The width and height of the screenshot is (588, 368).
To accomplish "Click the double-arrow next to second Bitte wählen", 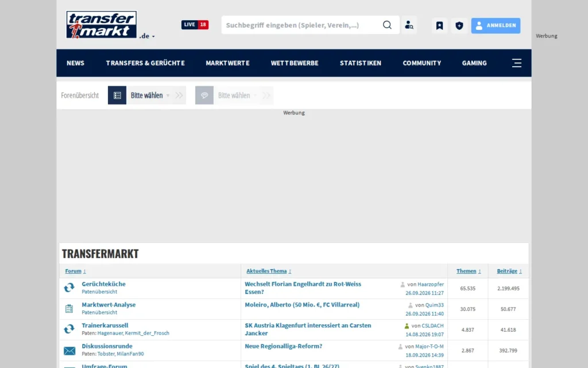I will [266, 95].
